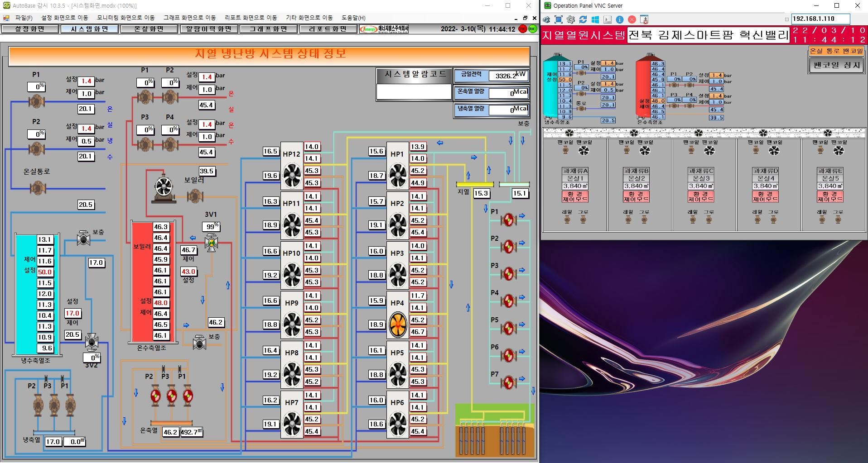The image size is (868, 463).
Task: Click the red VNC disconnect icon
Action: [x=632, y=19]
